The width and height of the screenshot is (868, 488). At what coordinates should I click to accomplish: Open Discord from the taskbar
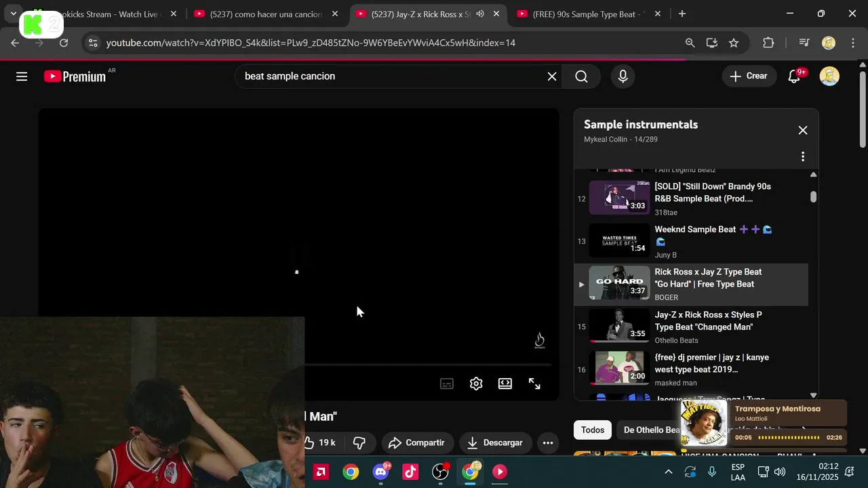381,472
